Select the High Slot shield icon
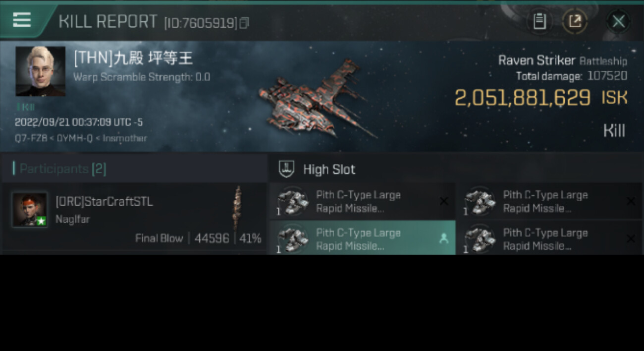Viewport: 644px width, 351px height. [286, 169]
